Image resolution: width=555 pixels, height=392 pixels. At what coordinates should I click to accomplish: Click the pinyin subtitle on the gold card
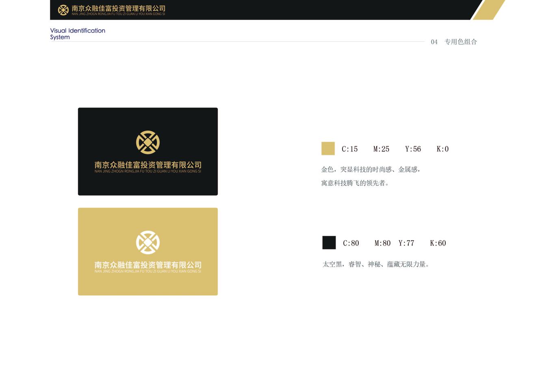point(148,271)
